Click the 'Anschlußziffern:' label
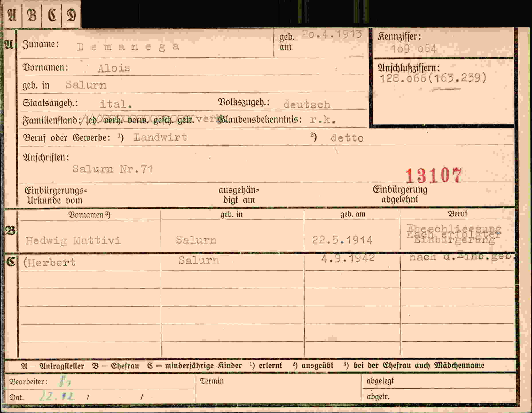This screenshot has height=413, width=532. click(409, 68)
